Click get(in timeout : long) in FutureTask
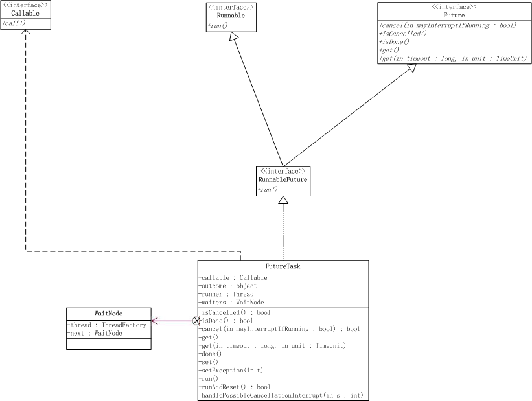This screenshot has height=401, width=532. (272, 346)
